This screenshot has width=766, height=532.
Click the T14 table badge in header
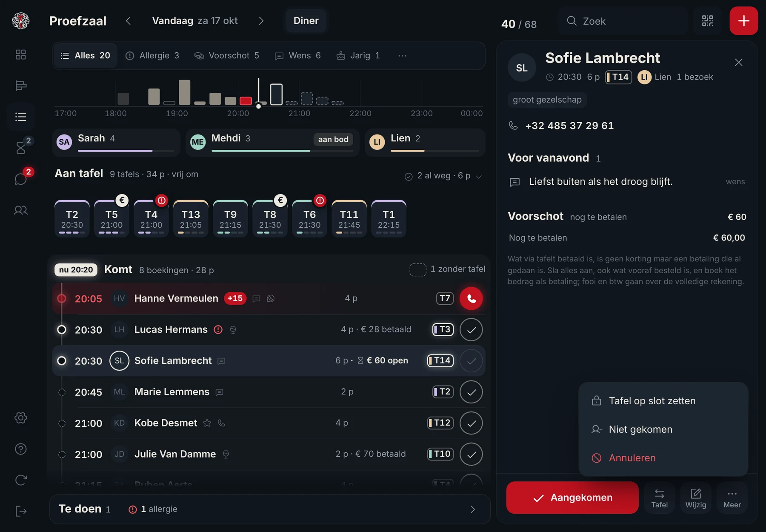coord(619,77)
